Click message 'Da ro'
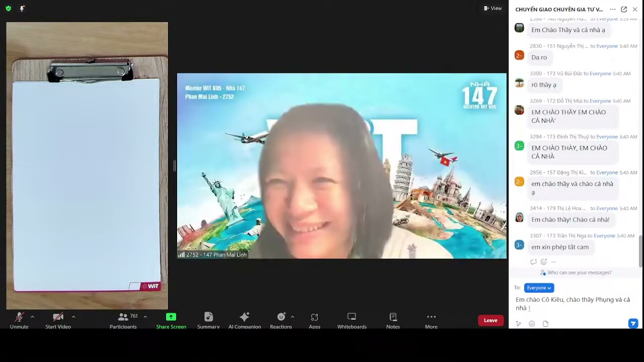The height and width of the screenshot is (362, 644). [539, 57]
